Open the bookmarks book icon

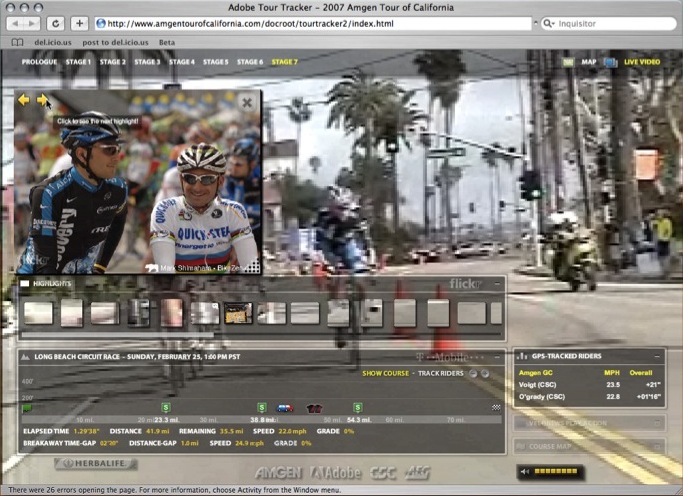[17, 42]
